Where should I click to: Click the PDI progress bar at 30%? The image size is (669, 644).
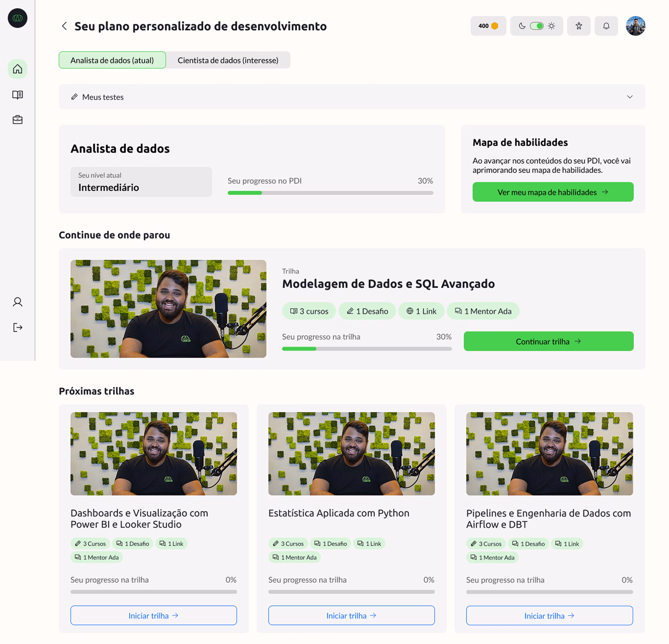click(x=330, y=193)
